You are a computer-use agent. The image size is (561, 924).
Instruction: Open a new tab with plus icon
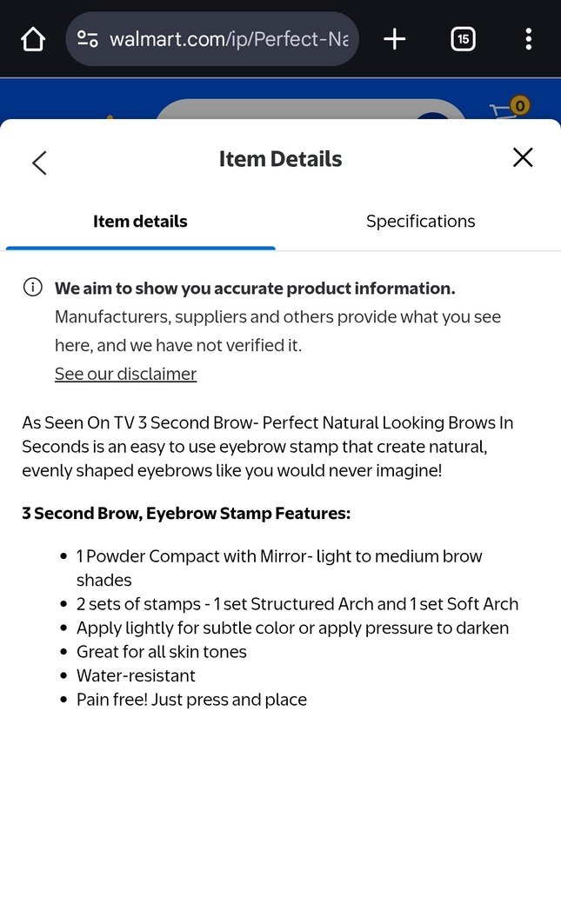395,39
